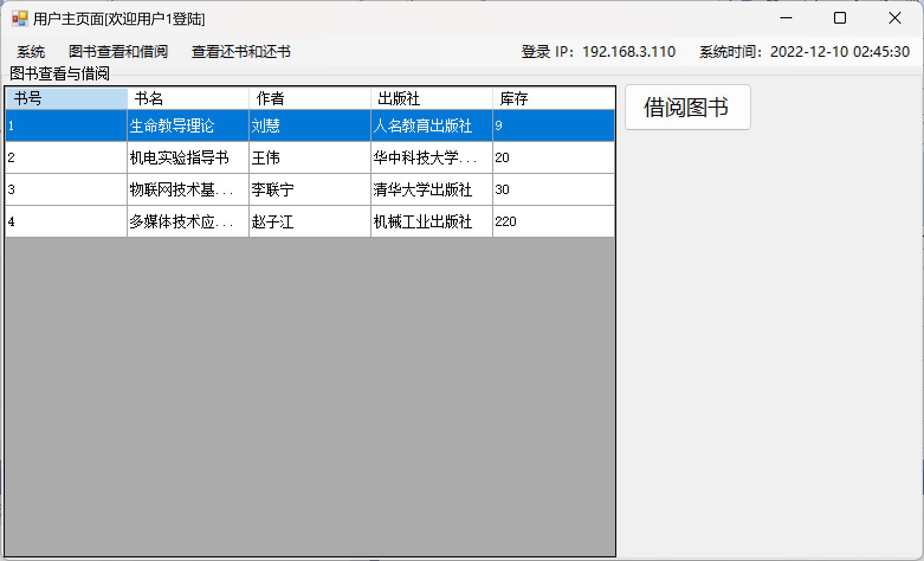Select the book number cell in the 物联网技术基... row
This screenshot has height=561, width=924.
67,189
